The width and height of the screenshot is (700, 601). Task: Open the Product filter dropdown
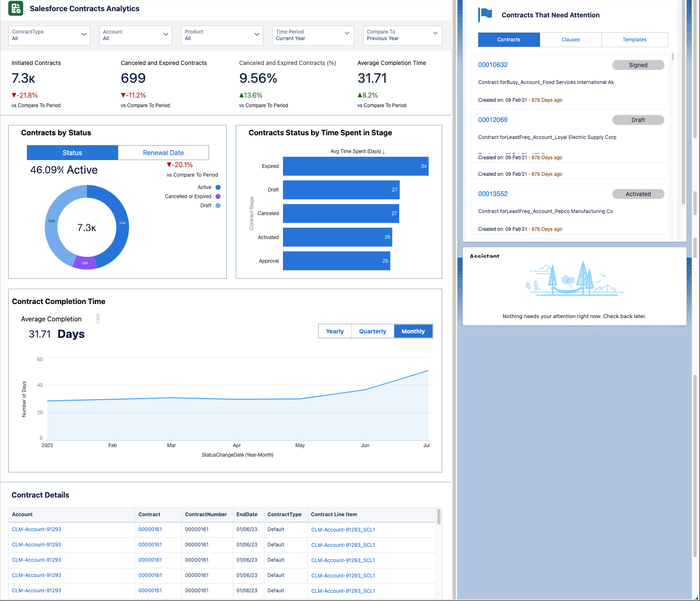222,35
